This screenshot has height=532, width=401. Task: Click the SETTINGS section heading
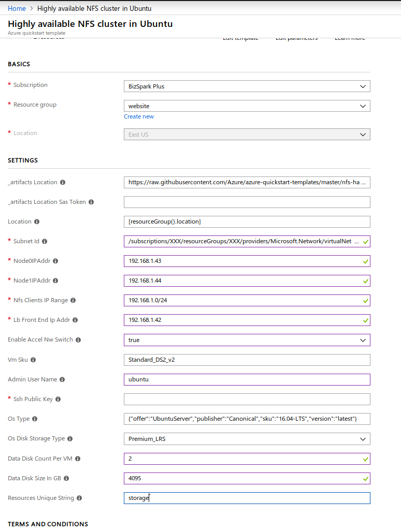(23, 160)
